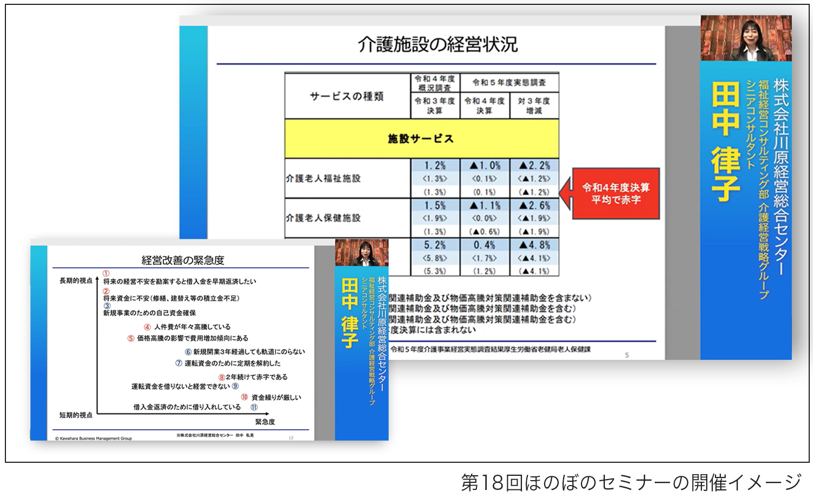Select the 介護老人保健施設 row label
Viewport: 813px width, 504px height.
coord(324,218)
